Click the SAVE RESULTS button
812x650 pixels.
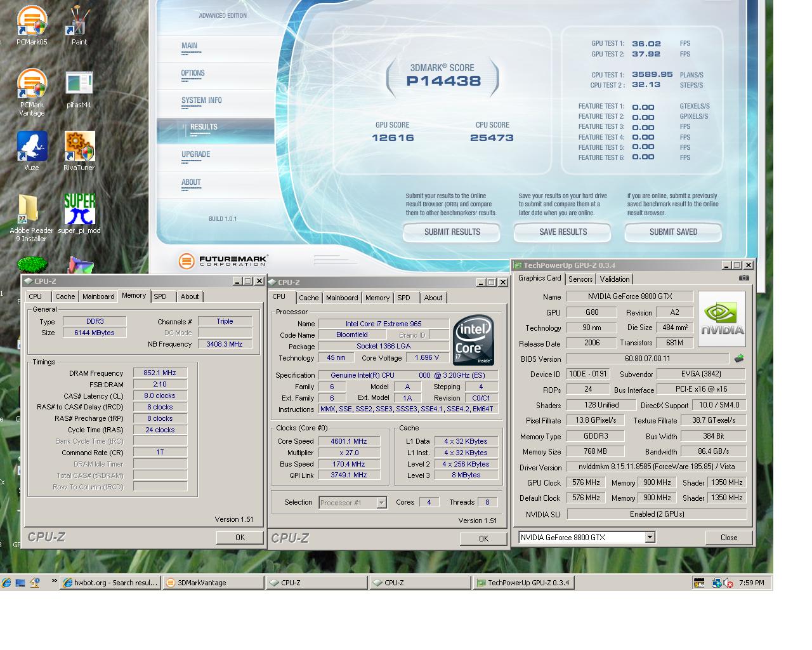coord(563,232)
